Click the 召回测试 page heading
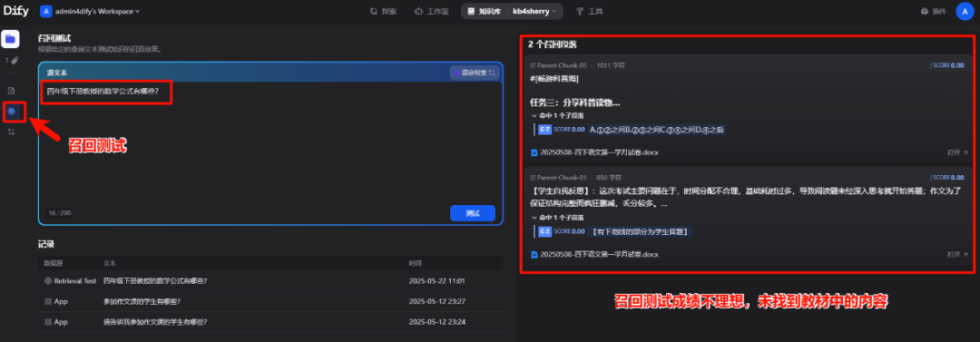980x342 pixels. point(54,38)
